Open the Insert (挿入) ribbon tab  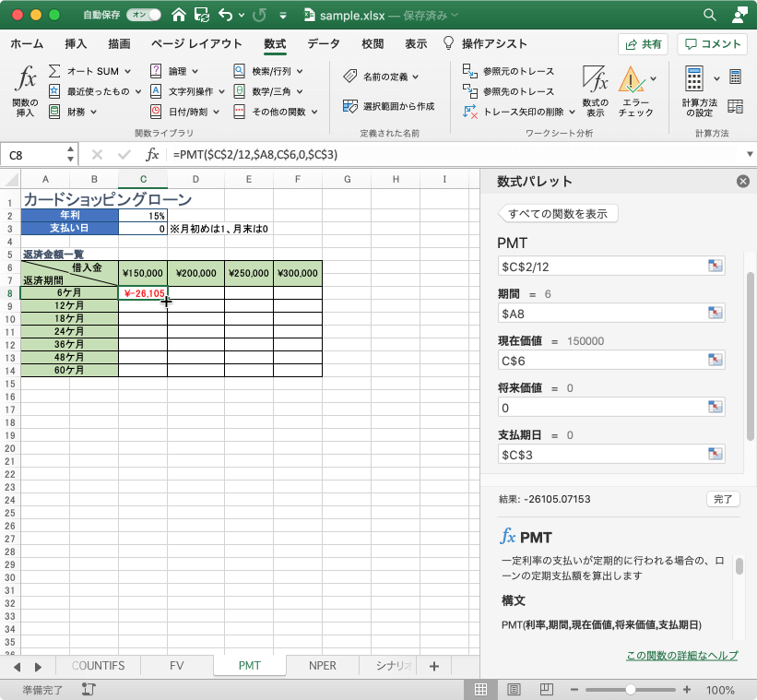76,44
